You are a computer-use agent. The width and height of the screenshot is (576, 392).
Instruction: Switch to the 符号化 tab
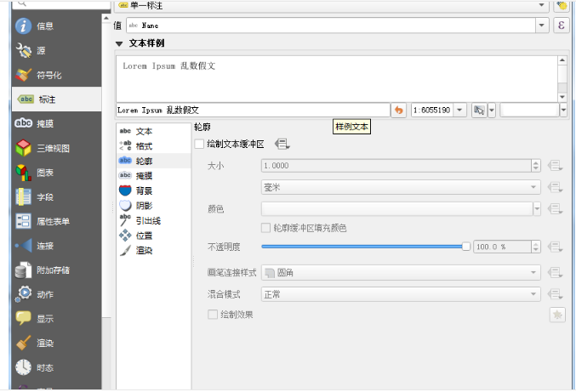[x=56, y=75]
